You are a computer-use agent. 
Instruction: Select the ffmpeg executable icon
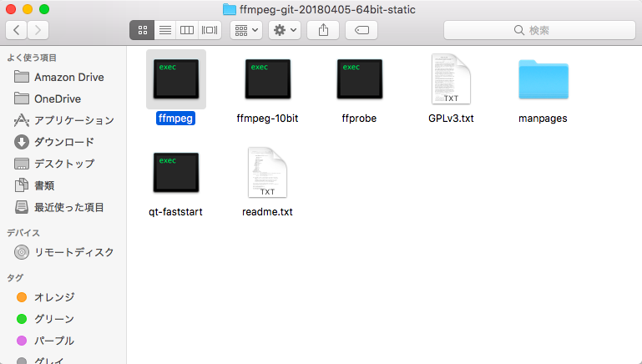[176, 79]
